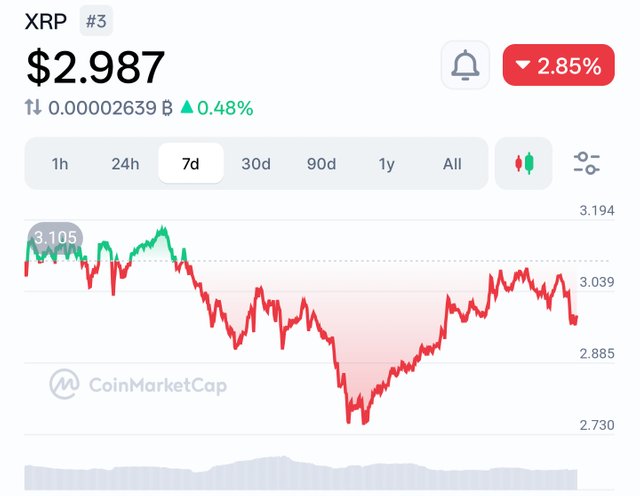Tap the Bitcoin symbol next to 0.00002639
This screenshot has height=496, width=640.
[x=167, y=108]
